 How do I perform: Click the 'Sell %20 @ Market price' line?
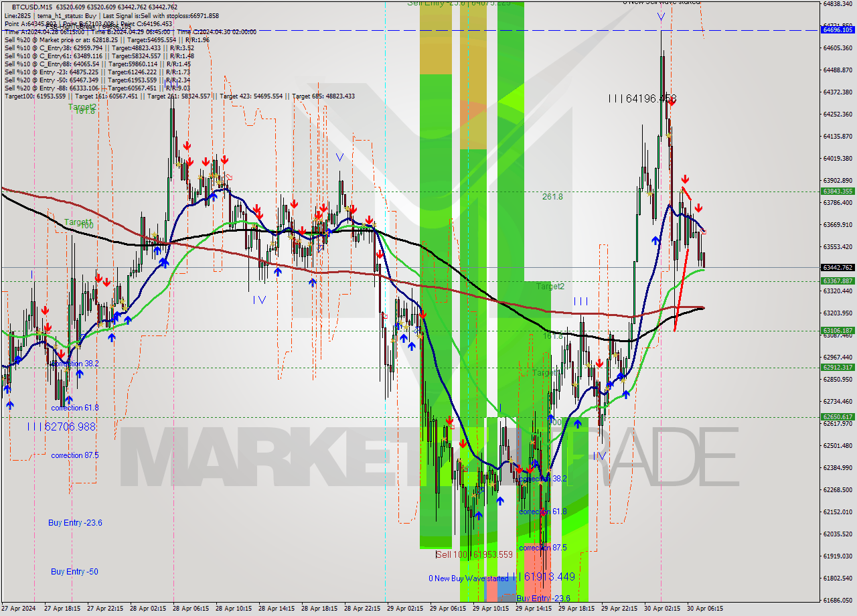[x=106, y=40]
